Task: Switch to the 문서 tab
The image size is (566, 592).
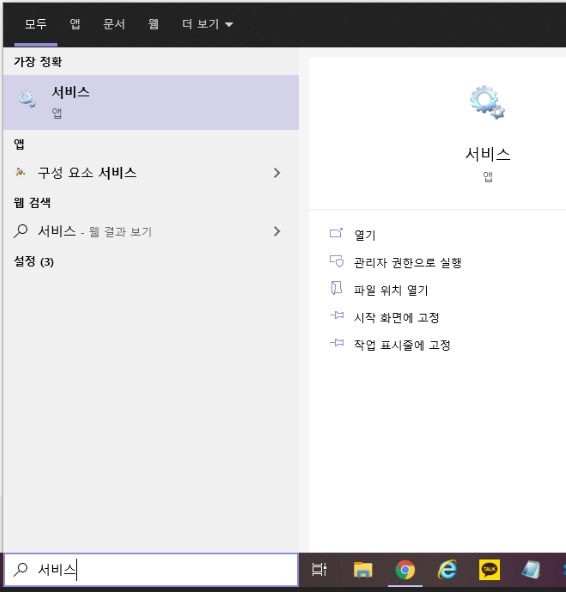Action: coord(114,24)
